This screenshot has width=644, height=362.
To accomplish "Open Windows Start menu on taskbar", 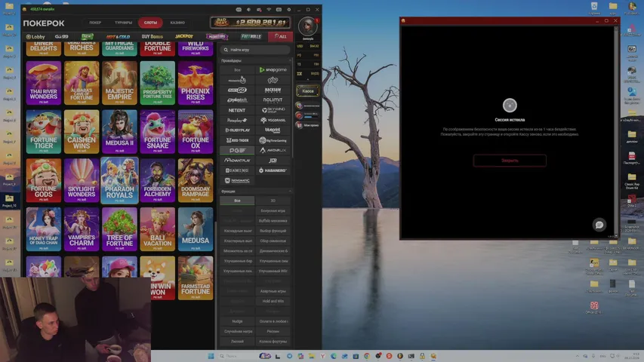I will click(x=211, y=356).
